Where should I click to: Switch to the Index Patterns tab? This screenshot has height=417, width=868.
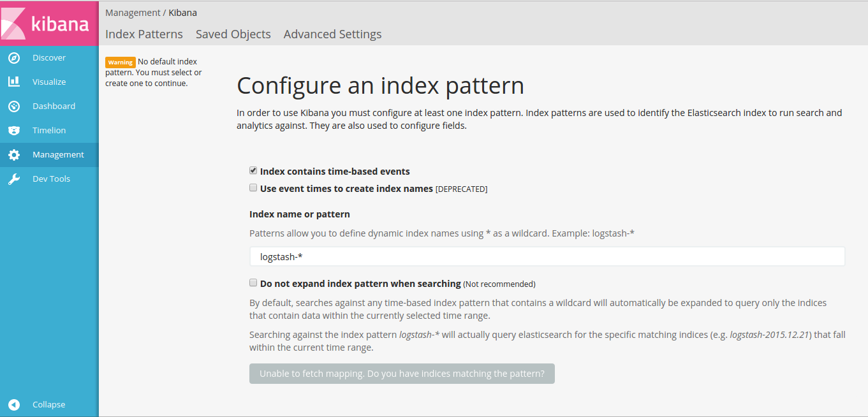point(144,34)
